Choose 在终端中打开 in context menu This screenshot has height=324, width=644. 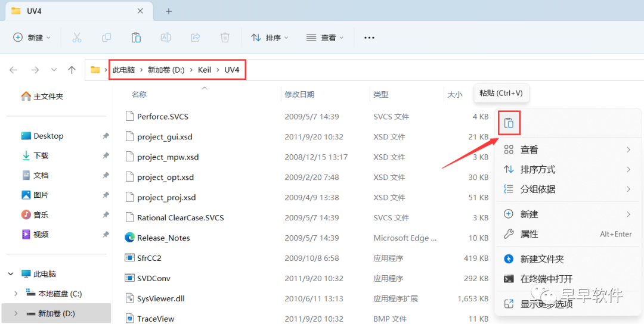pyautogui.click(x=568, y=279)
